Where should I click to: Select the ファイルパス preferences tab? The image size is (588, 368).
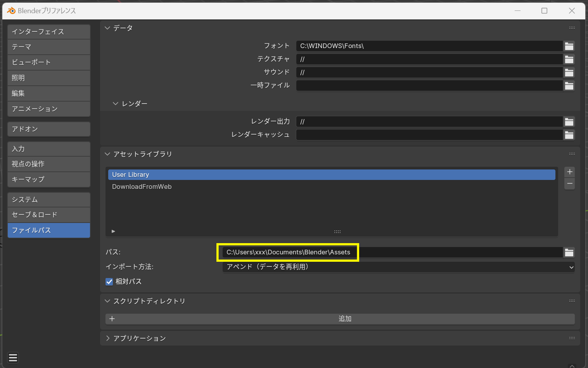(49, 230)
